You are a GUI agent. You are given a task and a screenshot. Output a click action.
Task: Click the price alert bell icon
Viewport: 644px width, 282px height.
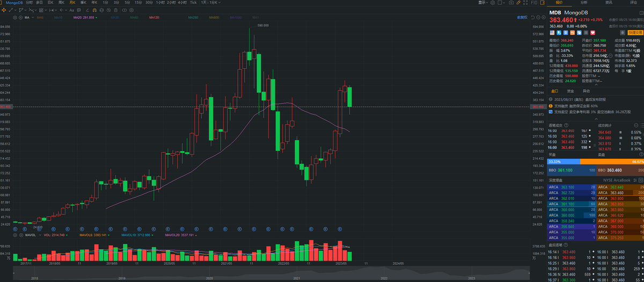click(x=623, y=33)
